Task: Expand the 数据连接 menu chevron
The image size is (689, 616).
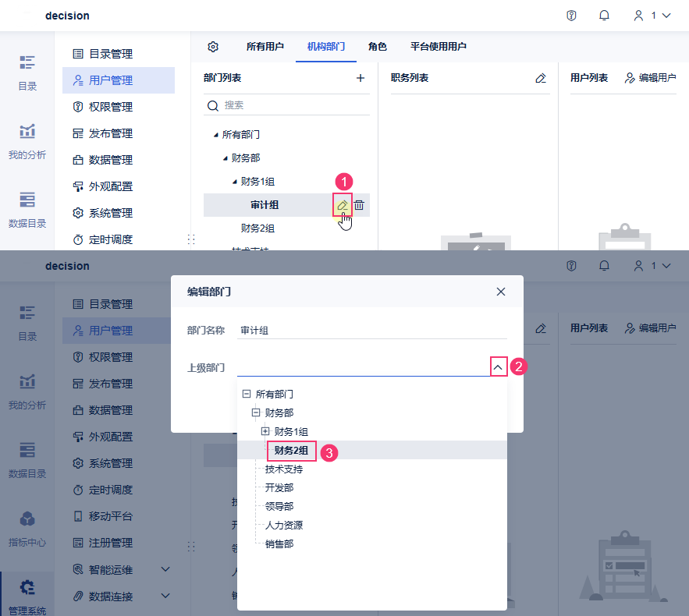Action: [165, 596]
